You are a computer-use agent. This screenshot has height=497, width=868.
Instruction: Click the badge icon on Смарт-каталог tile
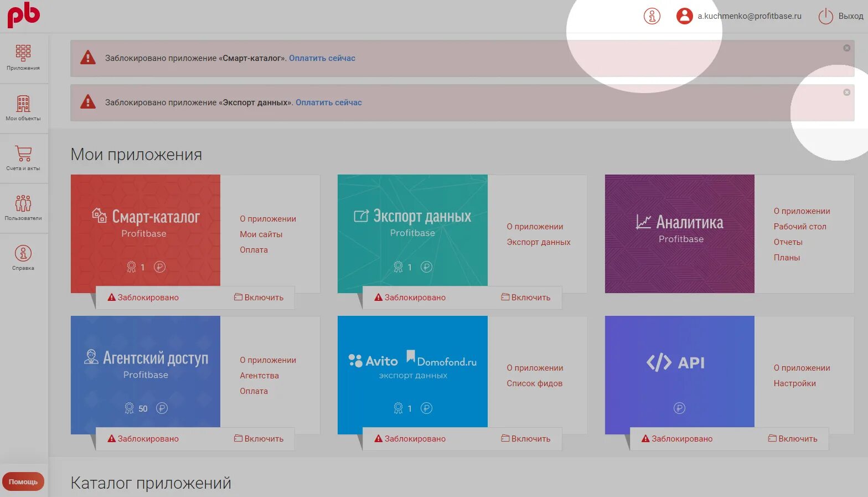point(131,267)
